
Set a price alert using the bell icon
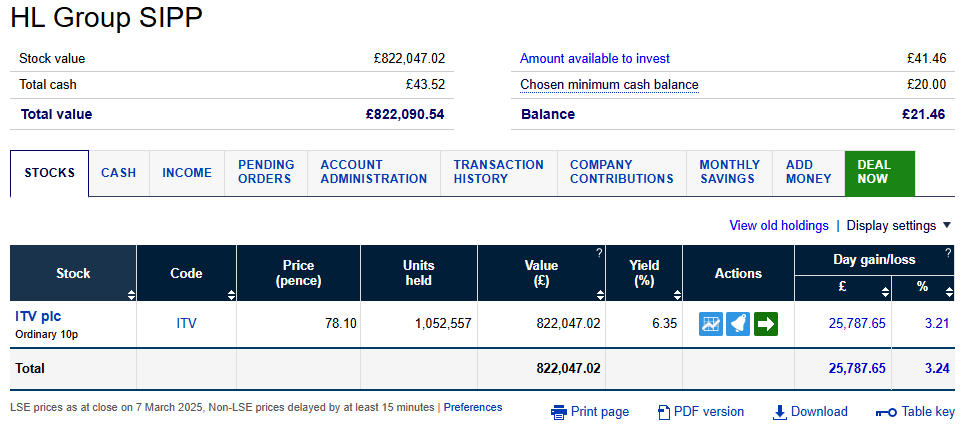(x=738, y=324)
